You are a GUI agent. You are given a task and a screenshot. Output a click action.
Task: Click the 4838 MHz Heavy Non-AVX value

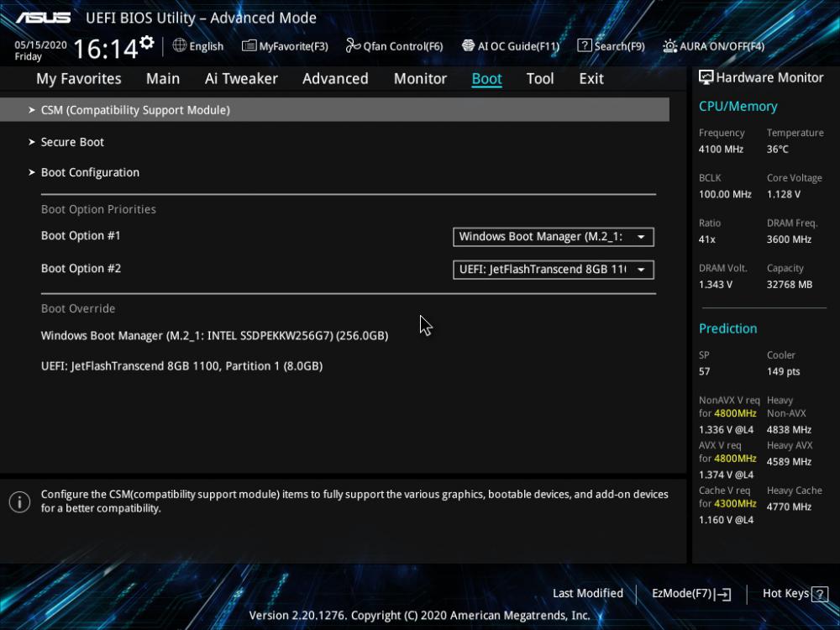click(789, 429)
